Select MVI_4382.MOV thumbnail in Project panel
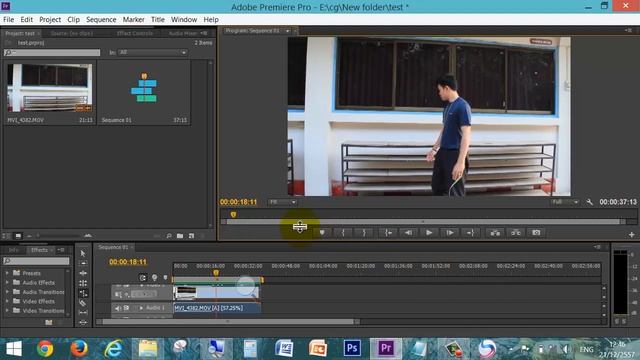This screenshot has width=640, height=360. coord(49,87)
